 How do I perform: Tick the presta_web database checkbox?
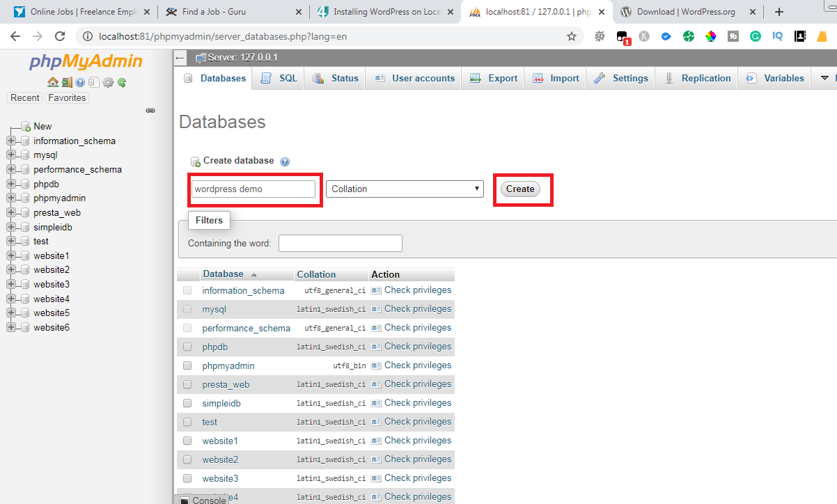pos(187,384)
